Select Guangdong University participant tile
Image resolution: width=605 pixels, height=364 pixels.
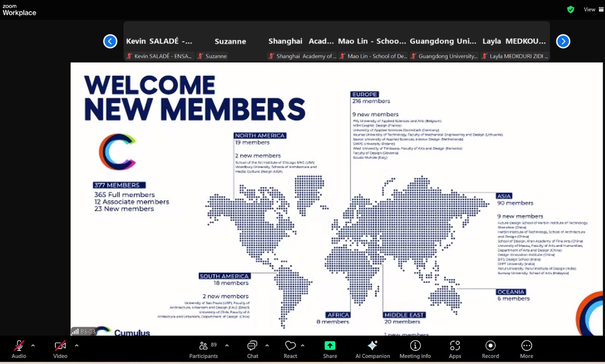pos(443,41)
